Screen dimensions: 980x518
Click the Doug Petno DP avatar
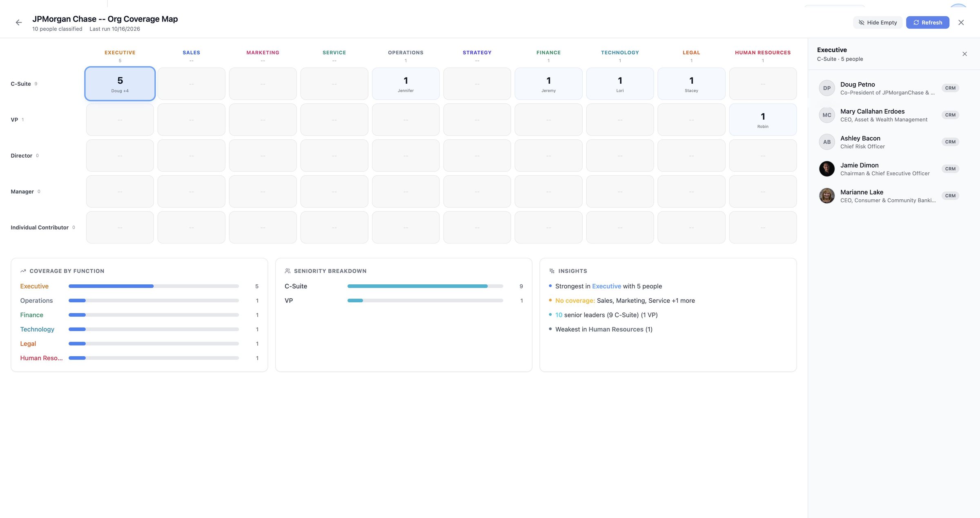click(x=827, y=88)
